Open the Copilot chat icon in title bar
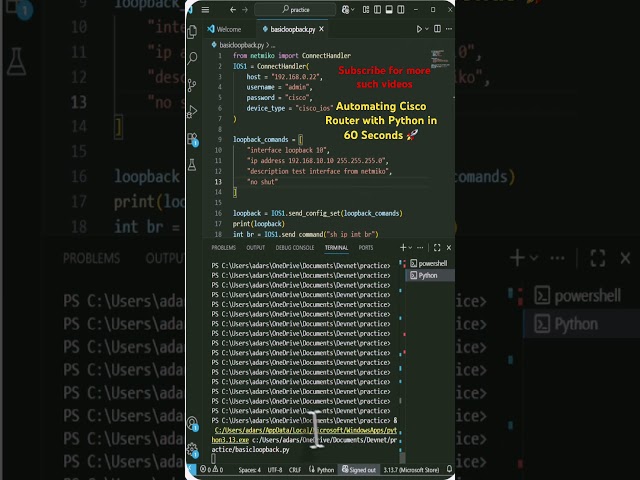The image size is (640, 480). (345, 10)
